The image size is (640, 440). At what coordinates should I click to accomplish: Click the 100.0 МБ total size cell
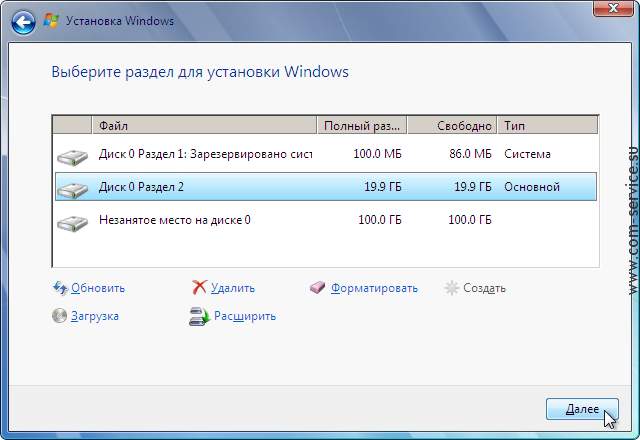point(377,154)
